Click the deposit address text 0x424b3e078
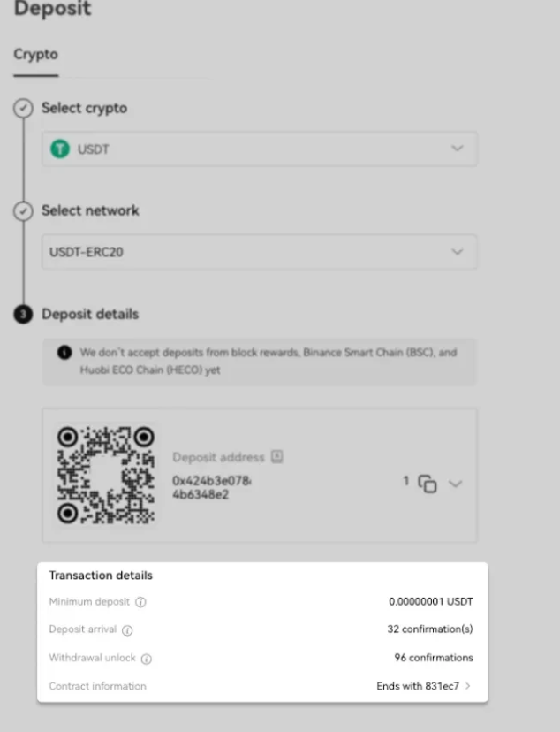 coord(212,486)
